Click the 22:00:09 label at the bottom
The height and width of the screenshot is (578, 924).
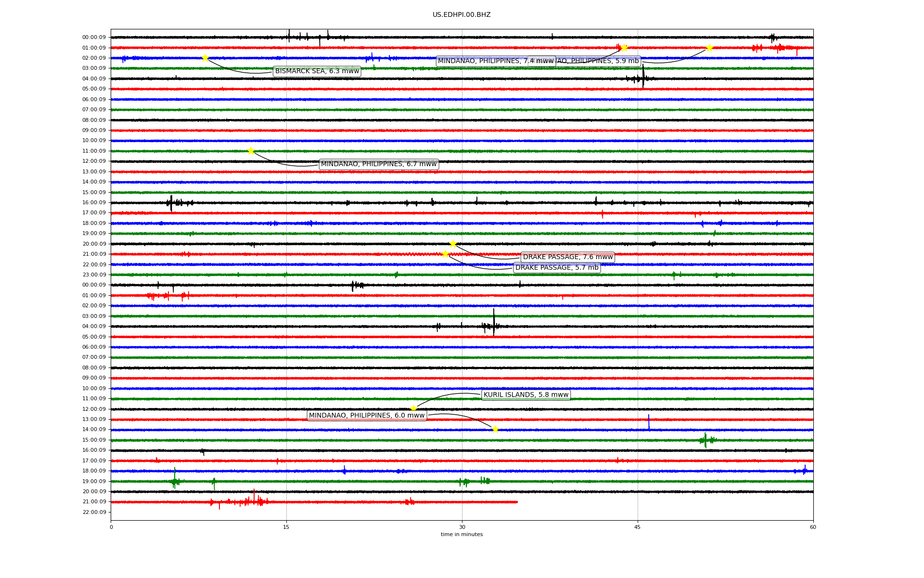point(94,512)
